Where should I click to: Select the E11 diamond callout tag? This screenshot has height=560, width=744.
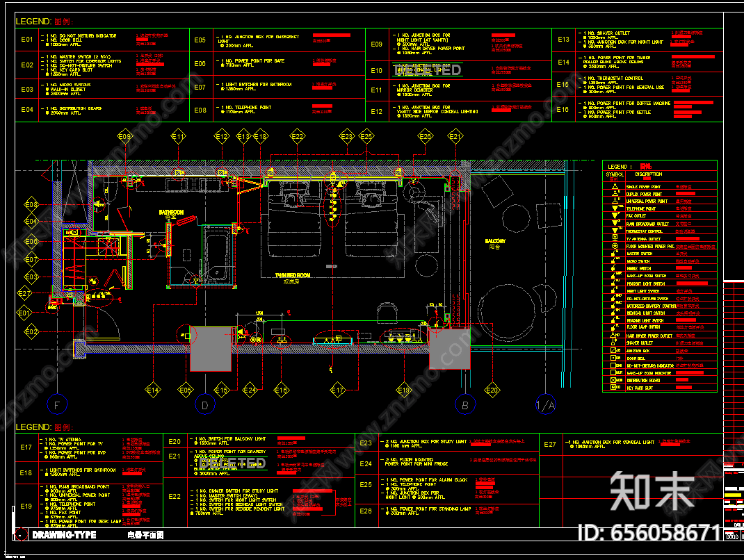[x=179, y=137]
